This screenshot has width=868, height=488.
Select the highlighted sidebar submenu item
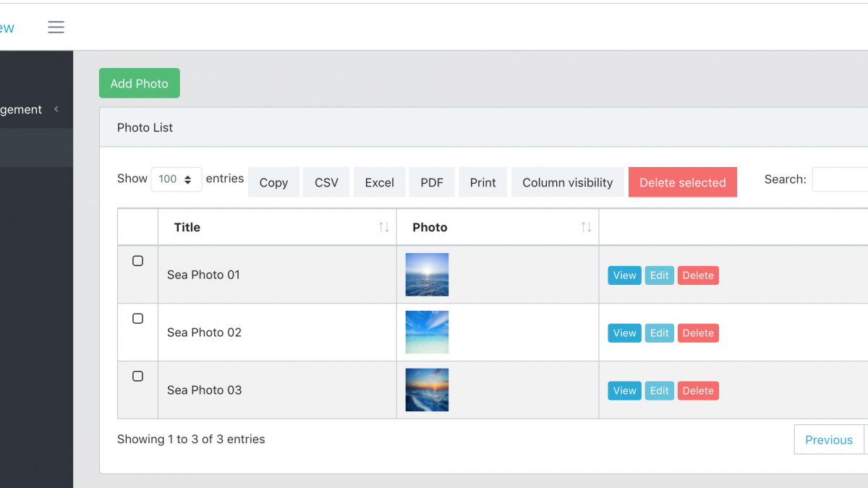pyautogui.click(x=36, y=147)
